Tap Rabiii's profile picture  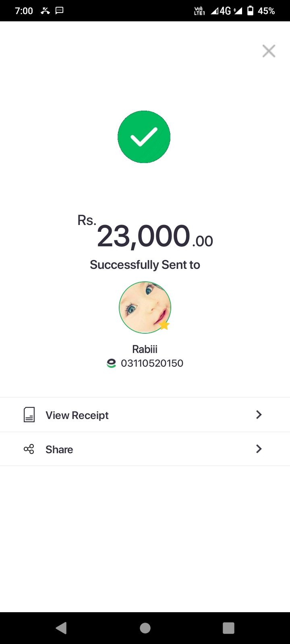(145, 307)
